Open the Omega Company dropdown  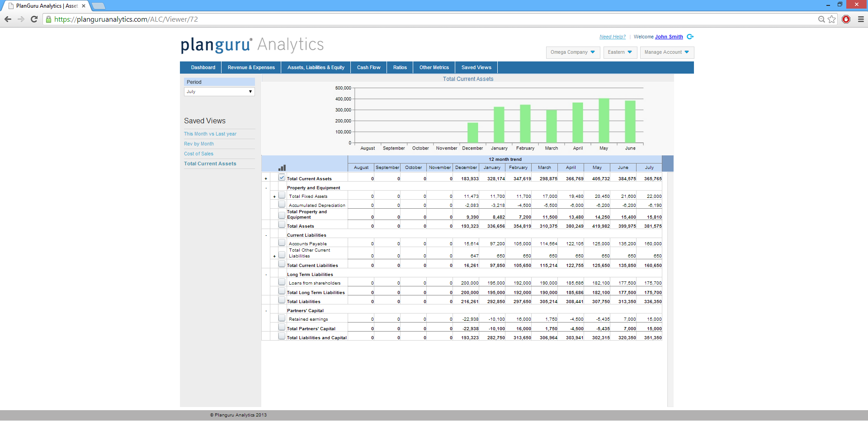click(573, 52)
